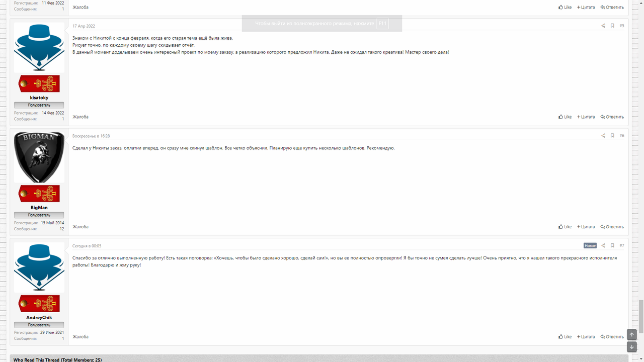Image resolution: width=644 pixels, height=362 pixels.
Task: Quote BigMan's post with Цитата
Action: tap(586, 227)
